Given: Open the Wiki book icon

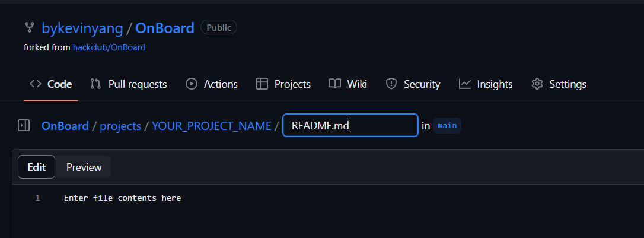Looking at the screenshot, I should pos(334,84).
